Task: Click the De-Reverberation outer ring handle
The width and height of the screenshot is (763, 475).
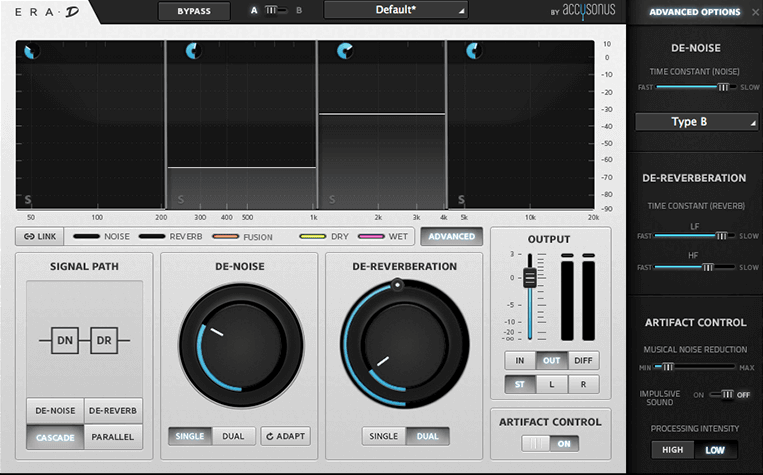Action: [x=398, y=285]
